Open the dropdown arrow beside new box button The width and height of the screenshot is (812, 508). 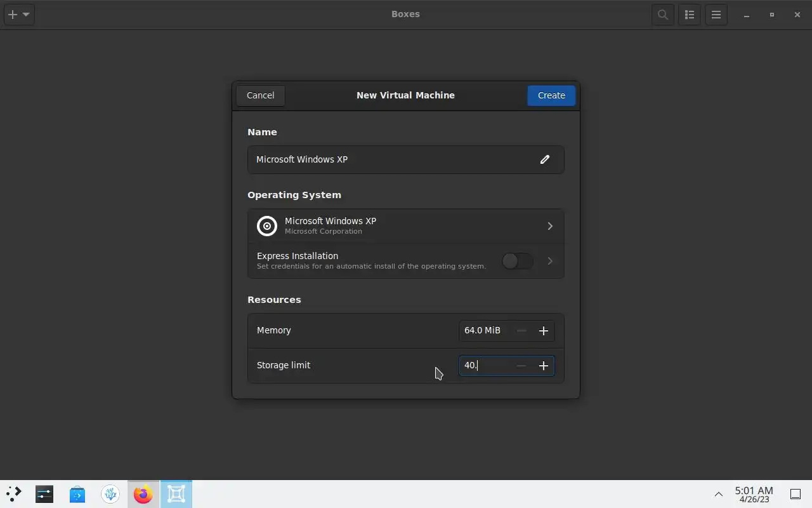[26, 15]
